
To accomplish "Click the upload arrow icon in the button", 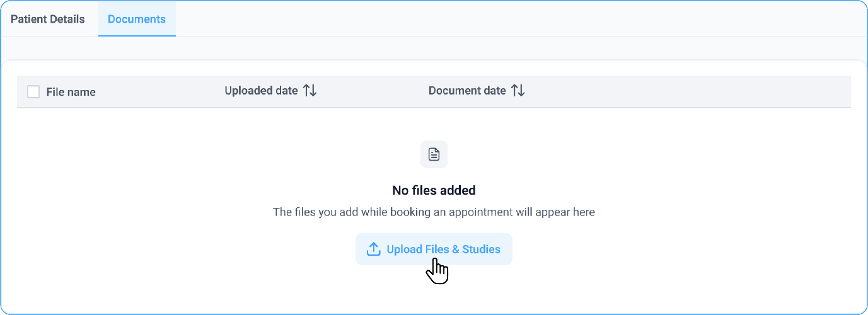I will [373, 249].
